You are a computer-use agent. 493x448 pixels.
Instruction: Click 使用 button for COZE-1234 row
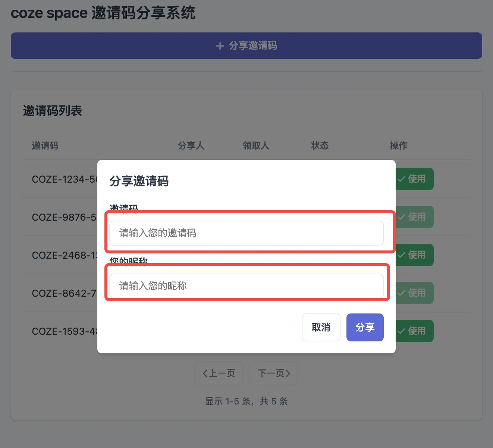pos(414,179)
